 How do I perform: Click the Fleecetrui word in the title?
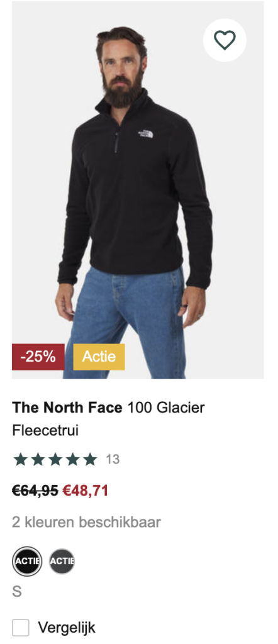(45, 430)
